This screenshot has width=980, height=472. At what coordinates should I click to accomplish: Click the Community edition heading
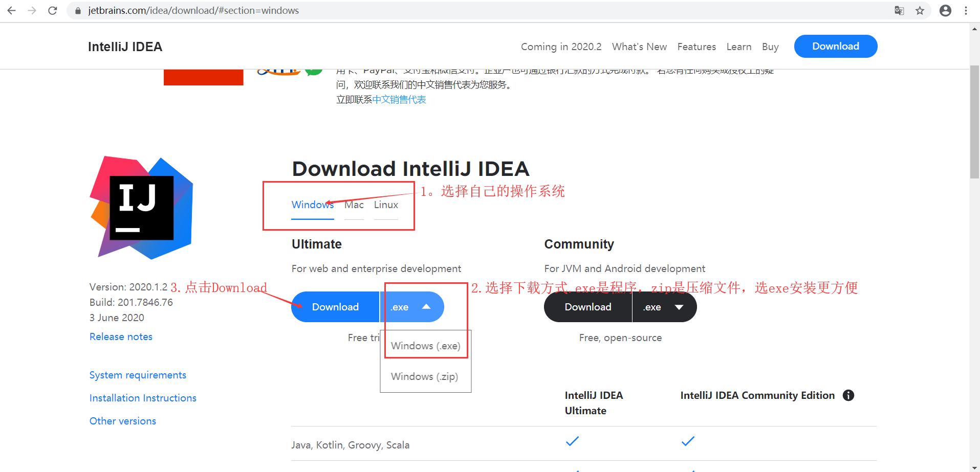579,244
